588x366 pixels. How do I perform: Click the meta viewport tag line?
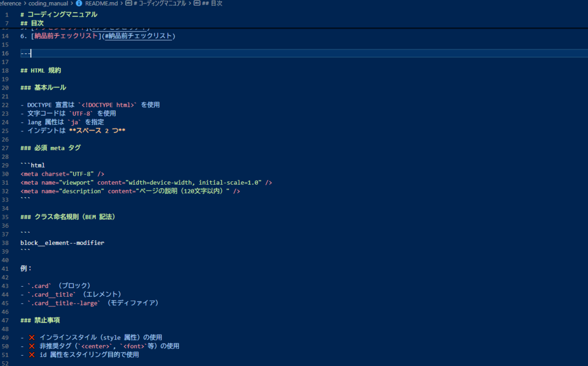point(146,182)
